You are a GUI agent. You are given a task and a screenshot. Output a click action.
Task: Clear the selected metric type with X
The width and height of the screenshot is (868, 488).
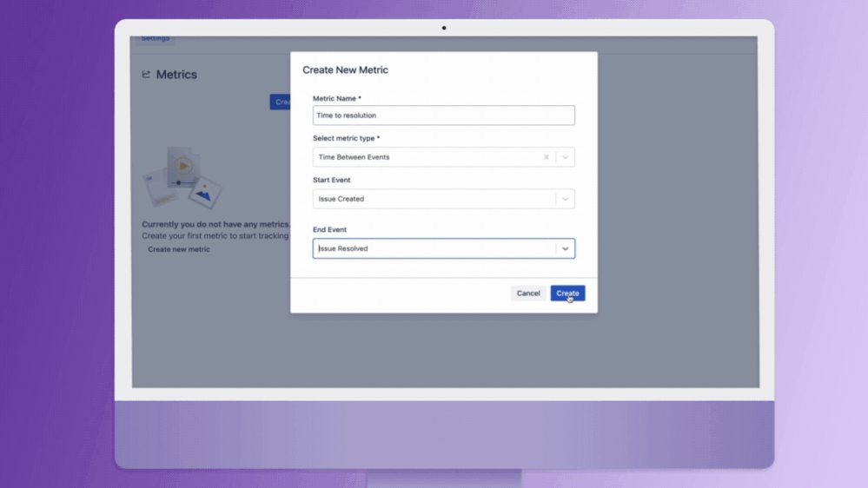point(546,157)
